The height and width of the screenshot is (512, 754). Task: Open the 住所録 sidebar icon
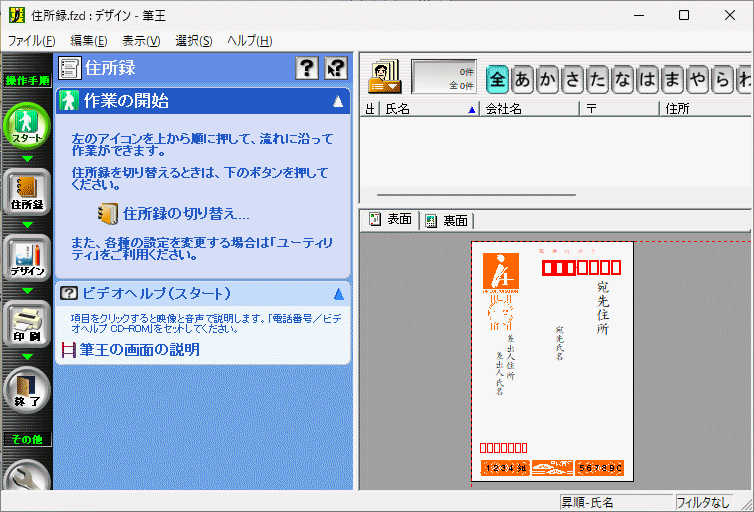(27, 192)
